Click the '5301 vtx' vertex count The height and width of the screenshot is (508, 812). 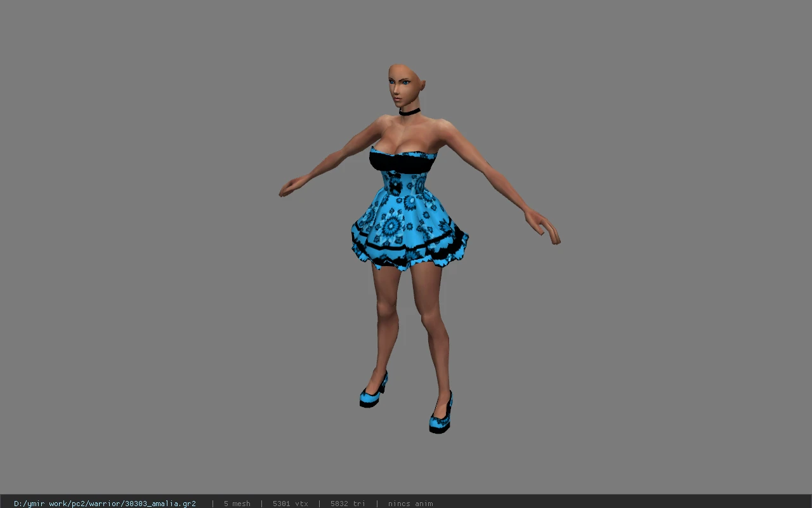pos(291,504)
